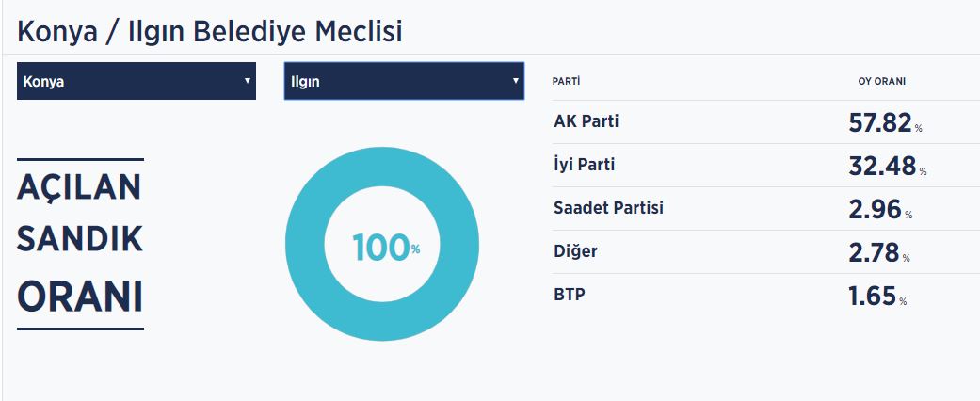Click AK Parti's 57.82 vote percentage
The image size is (980, 401).
[880, 122]
